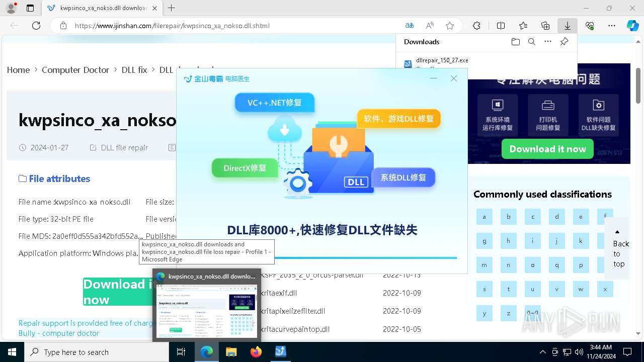Open kritapixelizefilter.dll list entry
The height and width of the screenshot is (362, 644).
pos(294,311)
